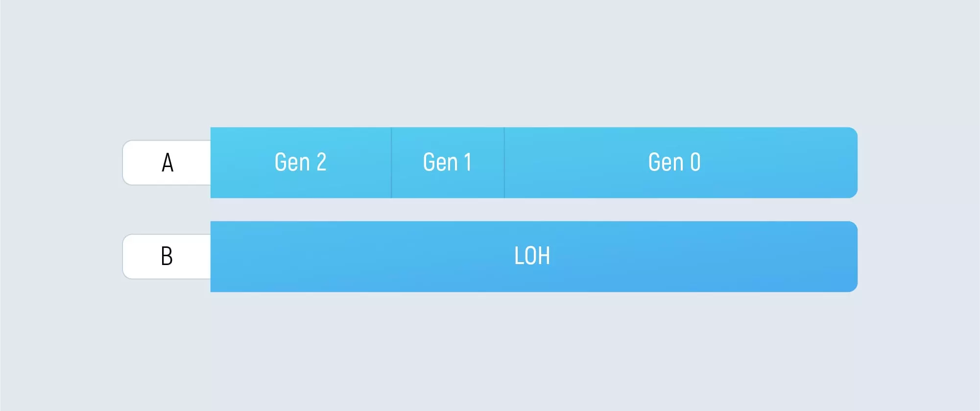
Task: Click the letter A in row label
Action: [167, 163]
